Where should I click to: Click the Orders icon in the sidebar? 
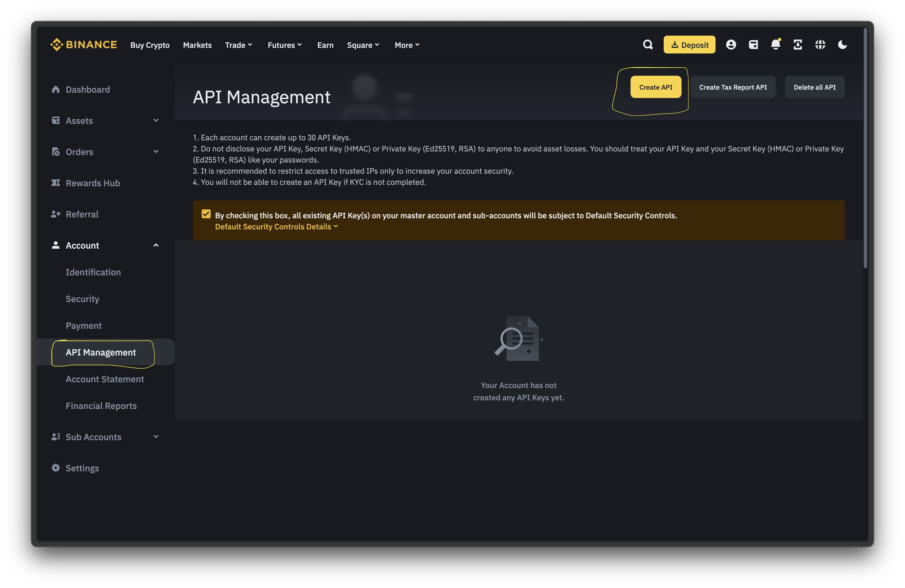[55, 151]
